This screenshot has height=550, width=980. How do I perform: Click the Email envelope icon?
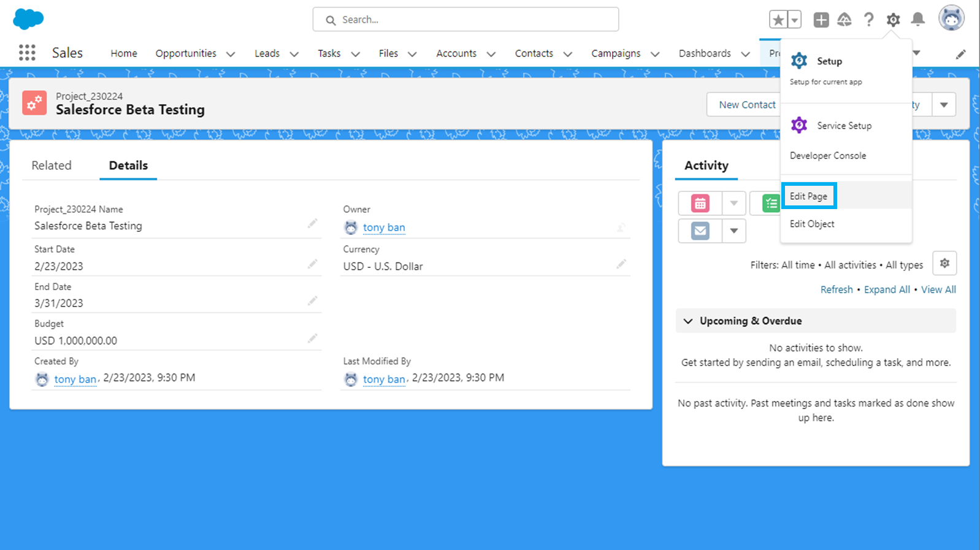[x=700, y=231]
